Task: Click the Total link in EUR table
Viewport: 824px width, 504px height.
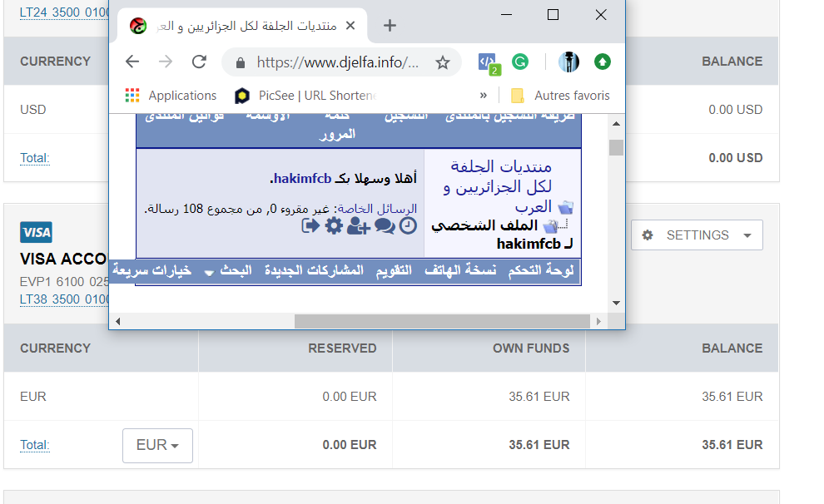Action: (x=35, y=445)
